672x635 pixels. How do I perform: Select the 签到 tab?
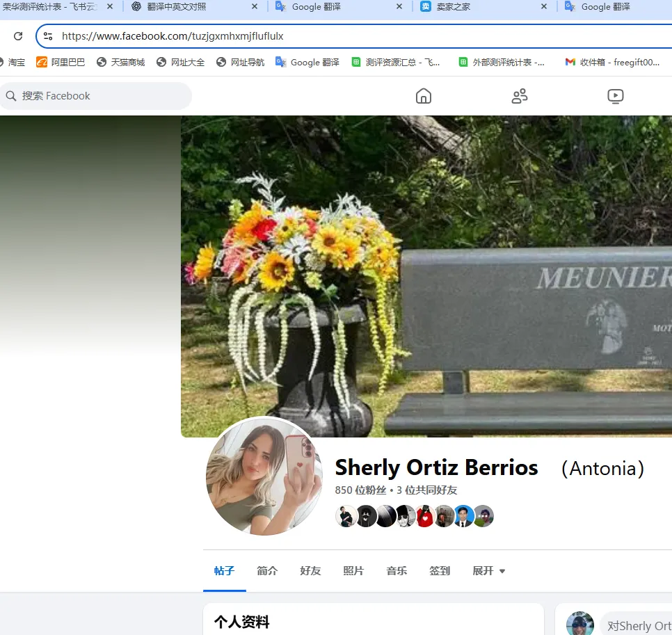(440, 571)
